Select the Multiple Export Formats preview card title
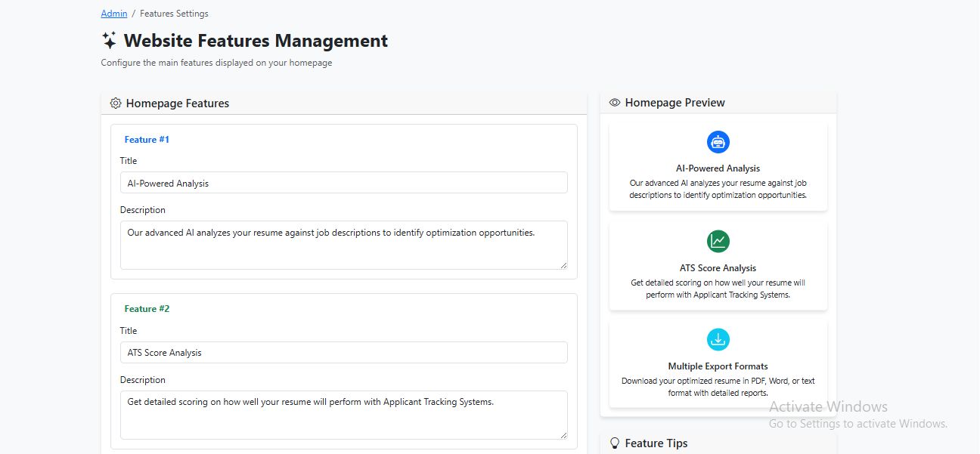Image resolution: width=980 pixels, height=454 pixels. pos(718,366)
